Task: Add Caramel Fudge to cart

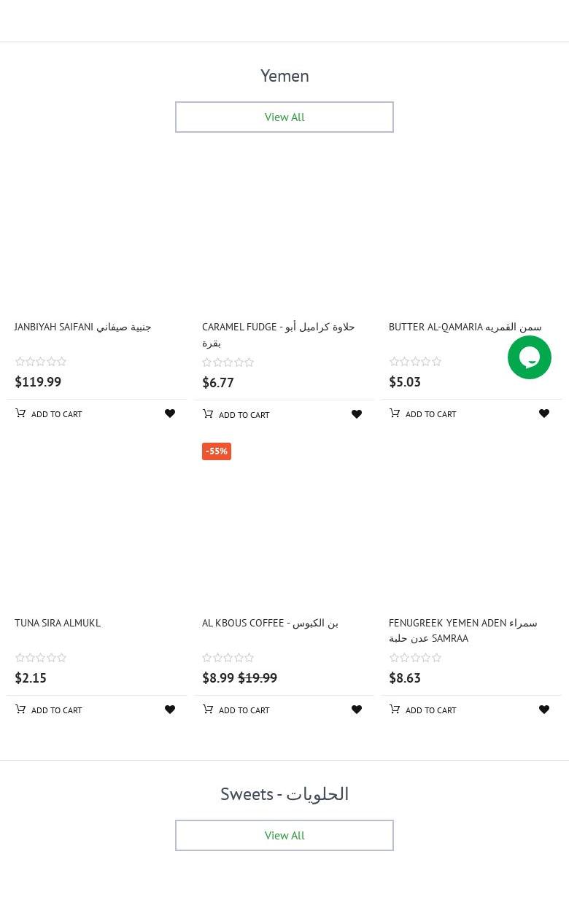Action: click(x=236, y=414)
